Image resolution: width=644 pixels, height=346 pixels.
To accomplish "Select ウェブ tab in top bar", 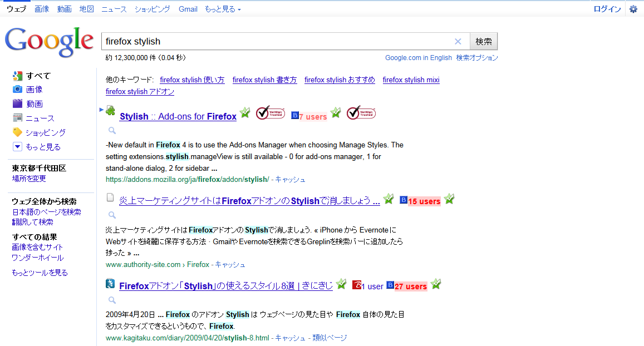I will (x=17, y=9).
